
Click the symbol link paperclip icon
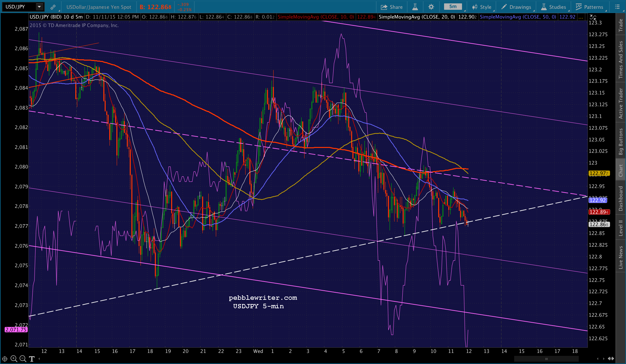point(53,7)
